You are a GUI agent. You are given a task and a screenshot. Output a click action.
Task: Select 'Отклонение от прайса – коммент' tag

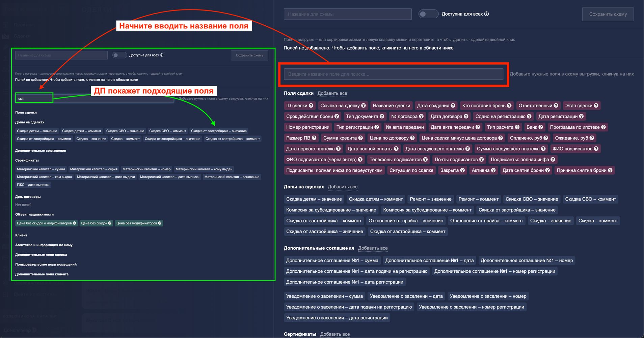pyautogui.click(x=486, y=221)
